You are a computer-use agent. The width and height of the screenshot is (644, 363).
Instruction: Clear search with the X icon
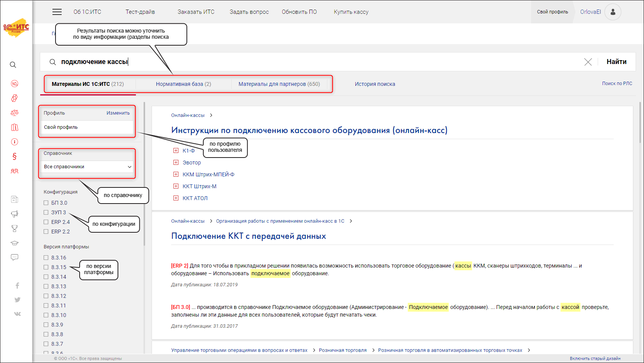click(588, 62)
